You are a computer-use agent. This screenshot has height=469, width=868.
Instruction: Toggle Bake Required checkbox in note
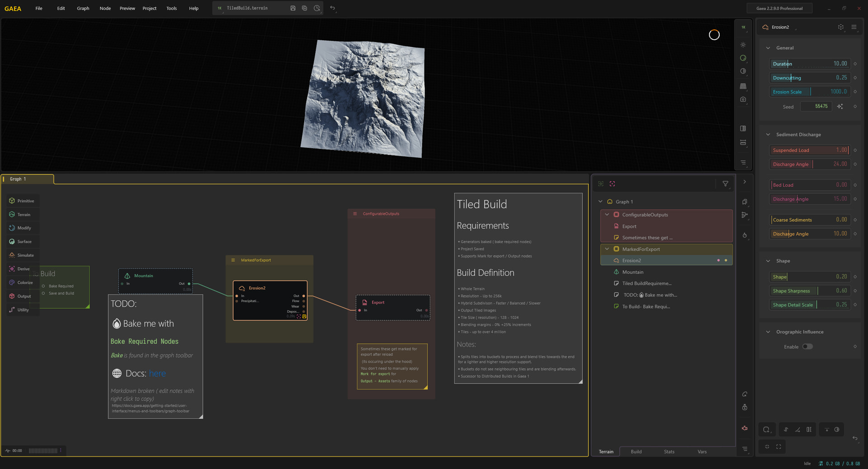43,286
